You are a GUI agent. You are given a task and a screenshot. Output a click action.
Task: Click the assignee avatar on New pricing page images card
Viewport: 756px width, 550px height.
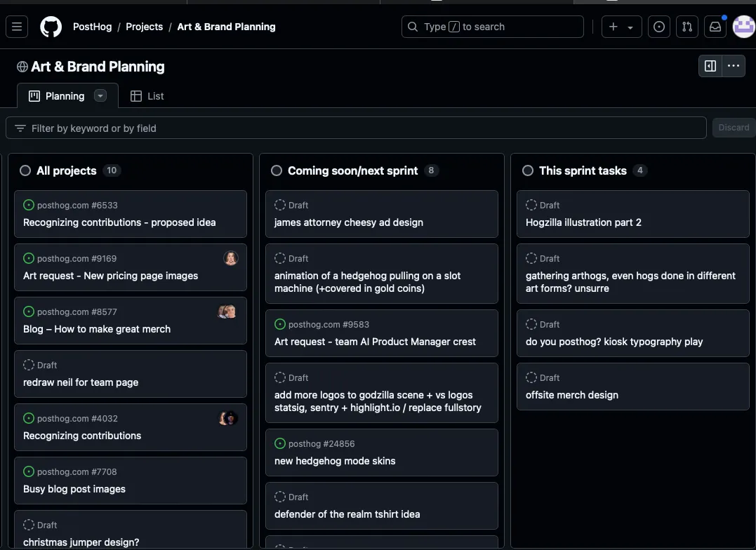pyautogui.click(x=230, y=258)
